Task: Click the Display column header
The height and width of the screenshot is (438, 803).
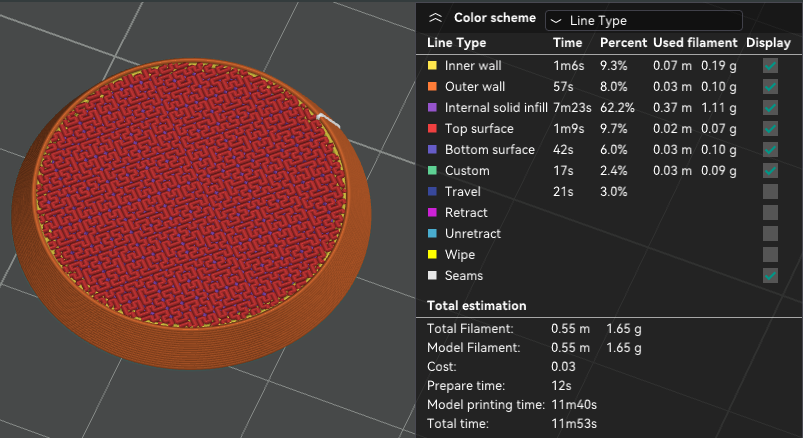Action: pos(768,43)
